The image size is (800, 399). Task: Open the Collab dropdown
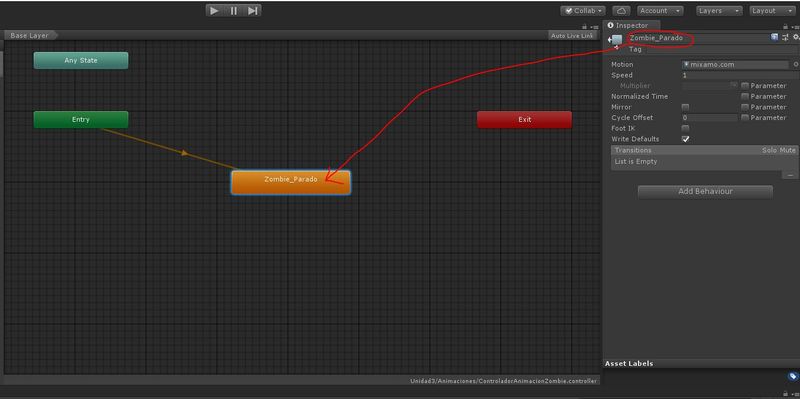(x=583, y=11)
